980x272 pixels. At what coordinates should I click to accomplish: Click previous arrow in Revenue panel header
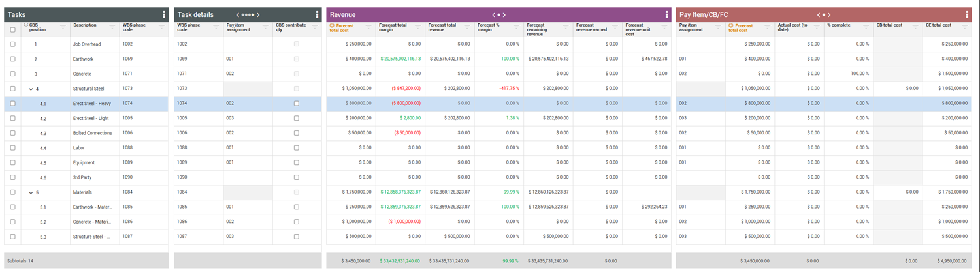(494, 14)
